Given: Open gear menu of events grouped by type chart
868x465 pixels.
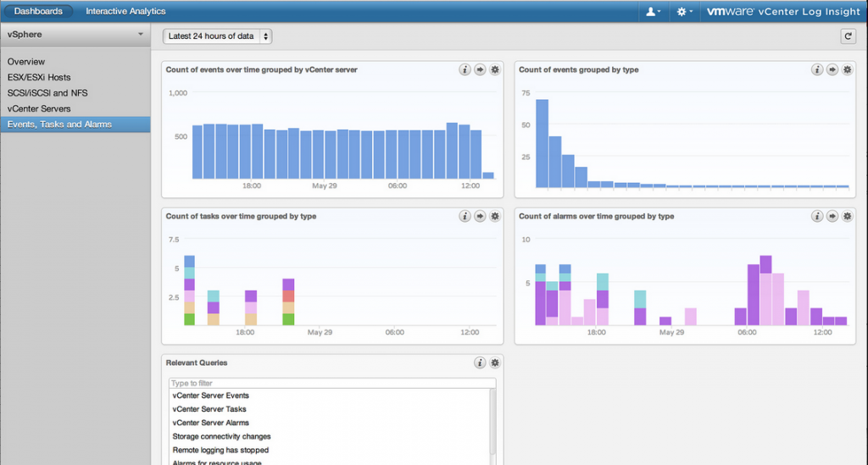Looking at the screenshot, I should (x=847, y=69).
